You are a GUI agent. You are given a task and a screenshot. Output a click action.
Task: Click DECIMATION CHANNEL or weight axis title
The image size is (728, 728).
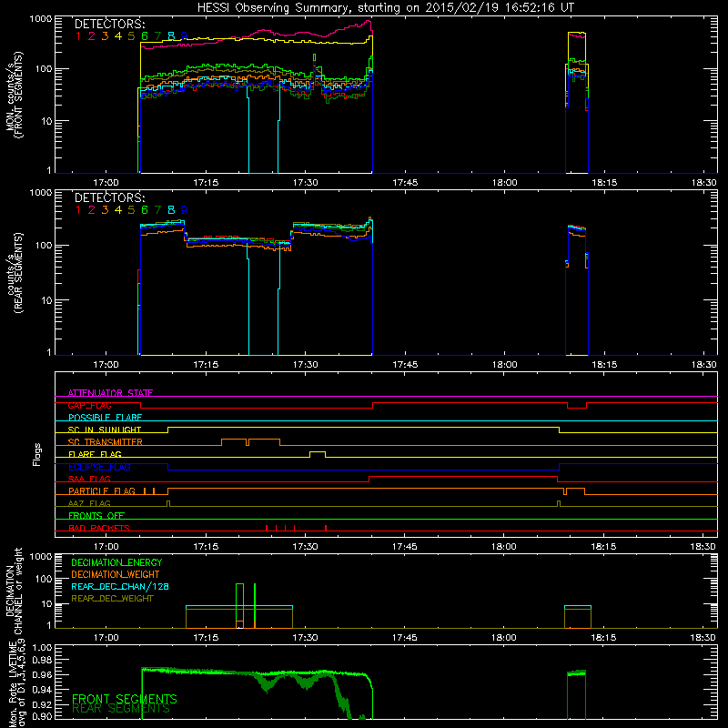tap(15, 591)
